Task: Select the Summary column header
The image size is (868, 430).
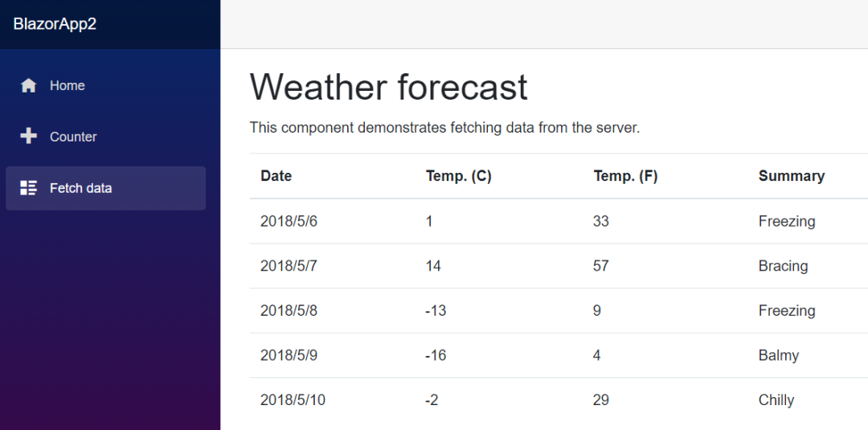Action: coord(792,176)
